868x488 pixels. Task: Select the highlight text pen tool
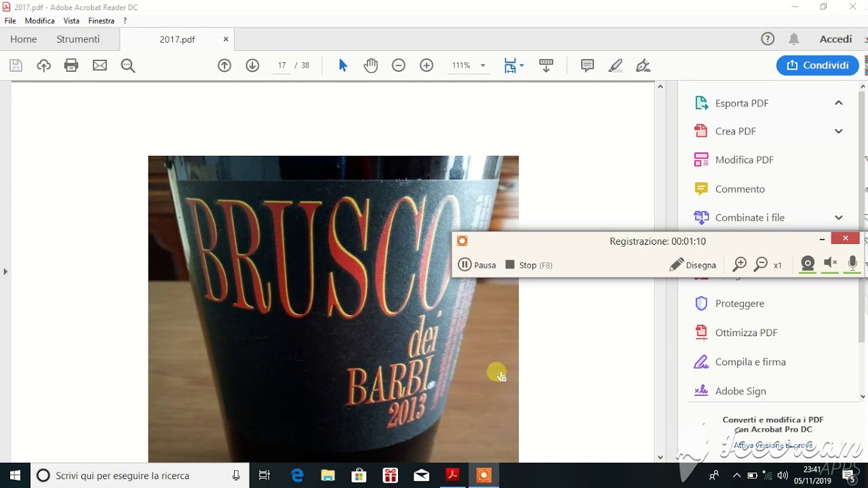[615, 66]
